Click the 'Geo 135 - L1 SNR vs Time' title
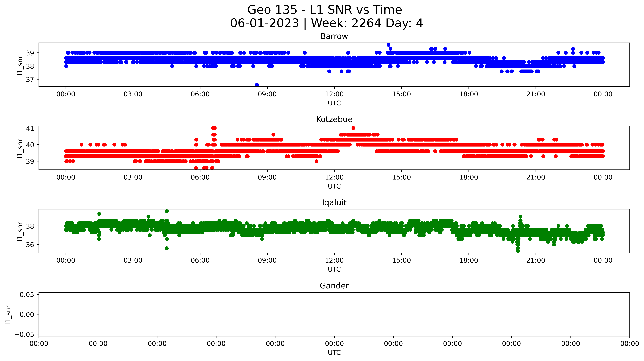 pos(325,10)
